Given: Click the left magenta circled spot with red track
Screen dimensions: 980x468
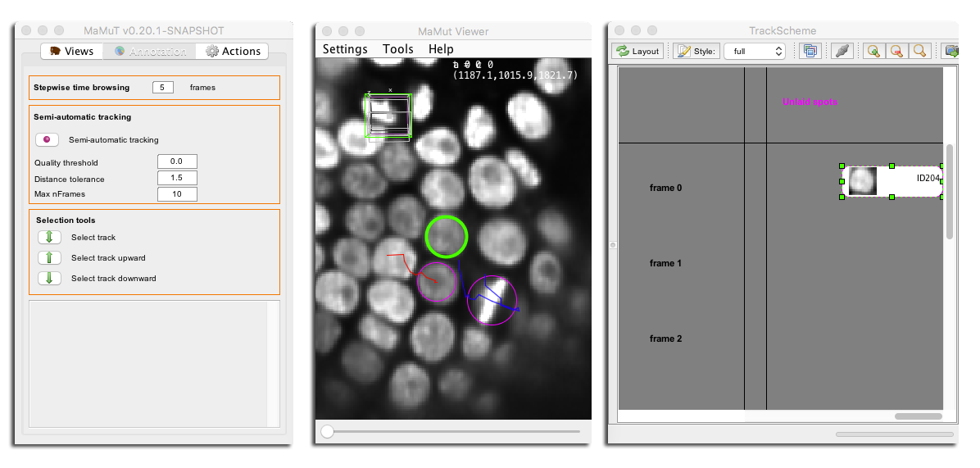Looking at the screenshot, I should 437,282.
